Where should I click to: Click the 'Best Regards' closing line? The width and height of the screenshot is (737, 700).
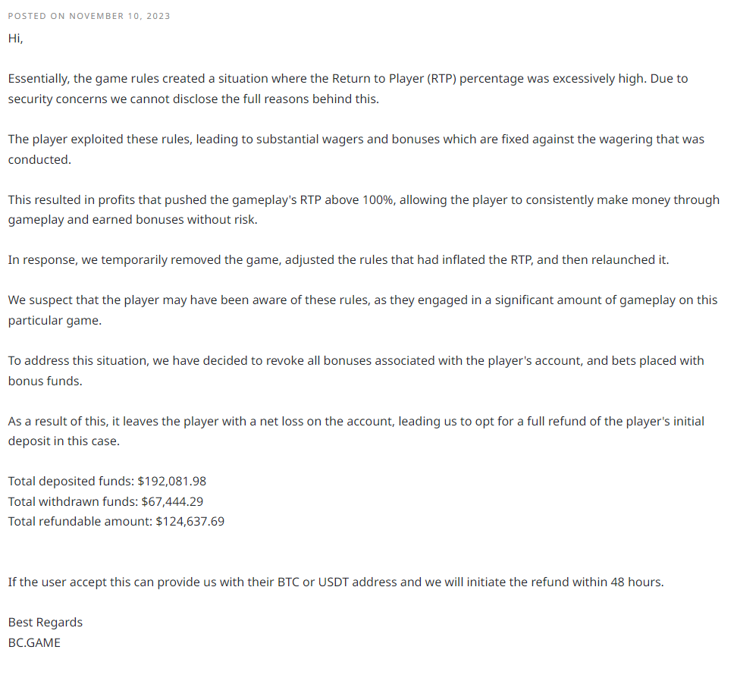tap(45, 623)
